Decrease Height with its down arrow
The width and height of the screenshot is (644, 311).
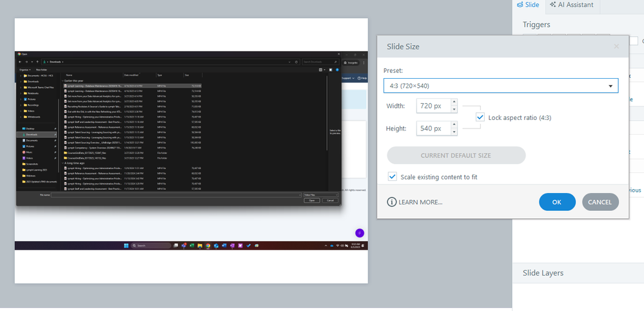click(x=454, y=132)
